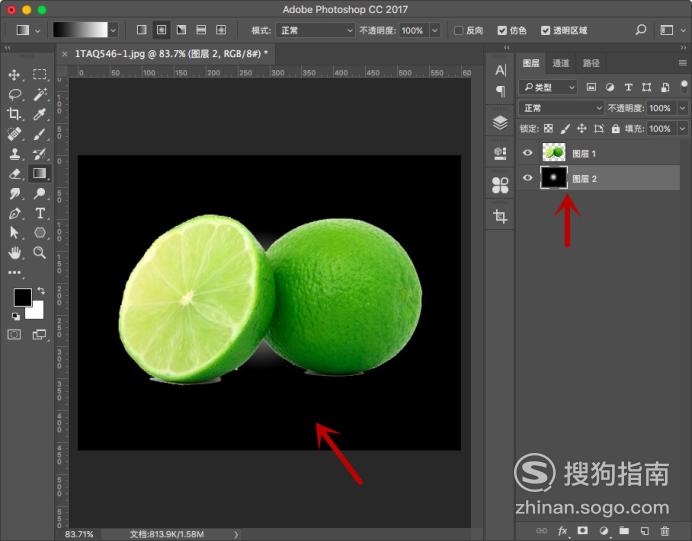This screenshot has width=692, height=541.
Task: Open the 模式 blending mode dropdown
Action: [316, 30]
